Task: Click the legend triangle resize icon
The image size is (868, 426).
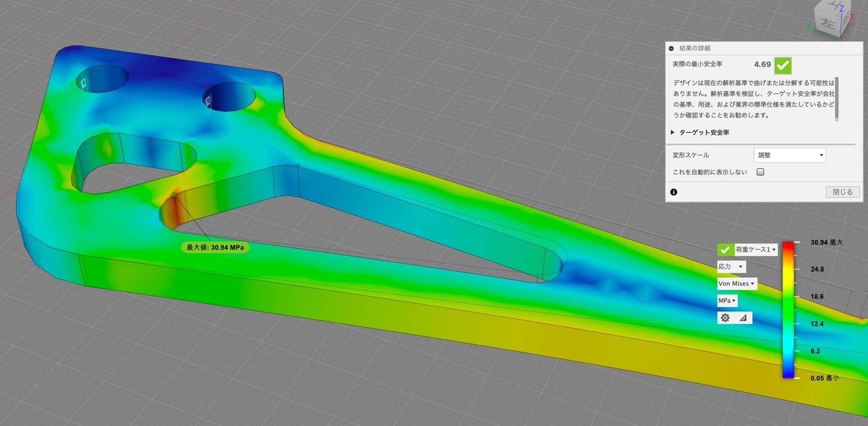Action: point(743,318)
